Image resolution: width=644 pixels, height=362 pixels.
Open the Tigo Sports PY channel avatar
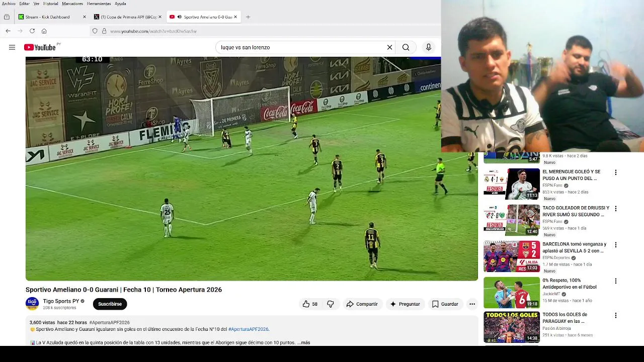pos(32,304)
